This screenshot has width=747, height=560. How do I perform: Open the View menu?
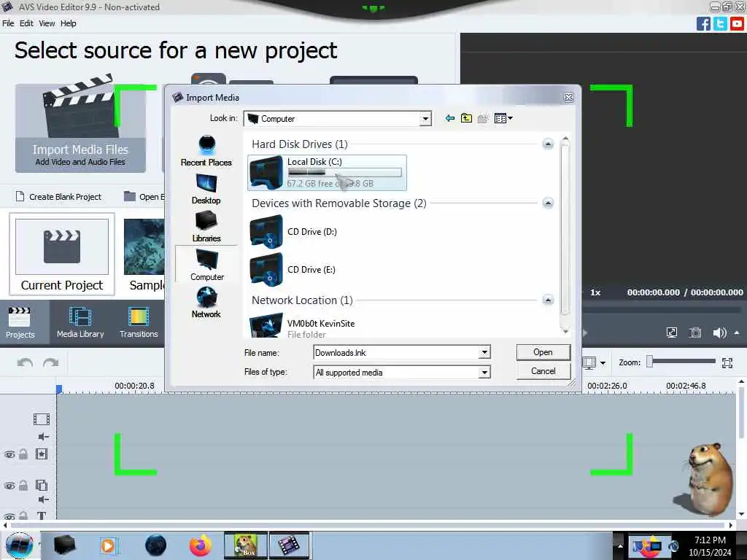[x=47, y=23]
